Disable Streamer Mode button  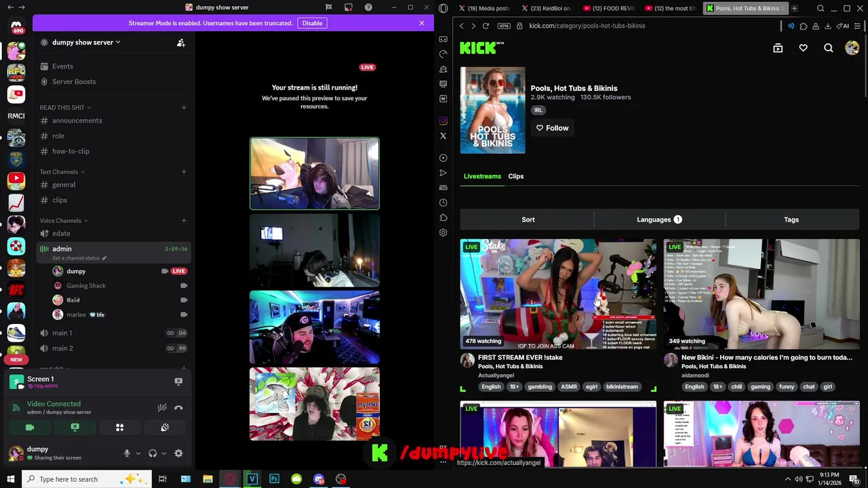(x=312, y=23)
